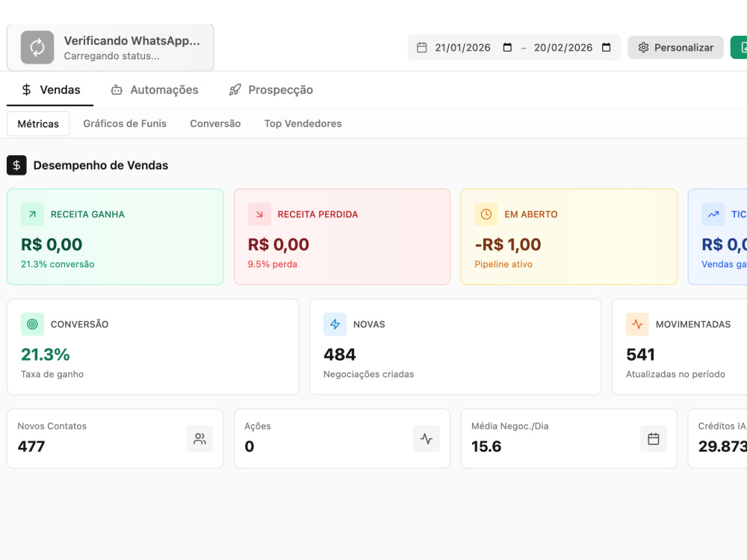Click the dollar icon beside Desempenho de Vendas
This screenshot has height=560, width=747.
16,165
